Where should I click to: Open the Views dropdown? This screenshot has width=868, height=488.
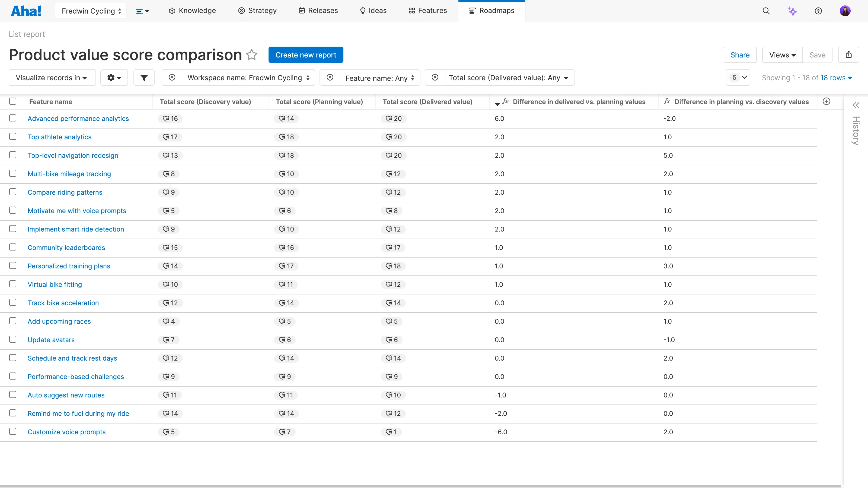(x=782, y=55)
